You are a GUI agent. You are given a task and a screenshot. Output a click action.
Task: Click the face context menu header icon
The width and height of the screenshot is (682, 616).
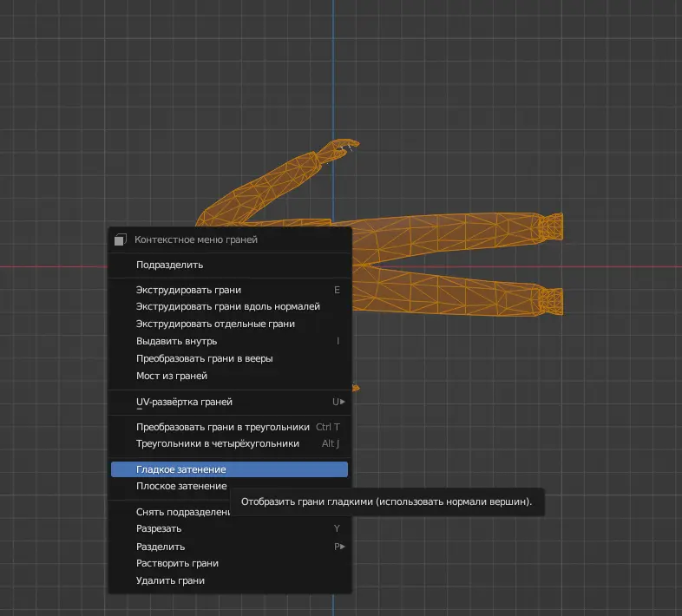pyautogui.click(x=120, y=239)
